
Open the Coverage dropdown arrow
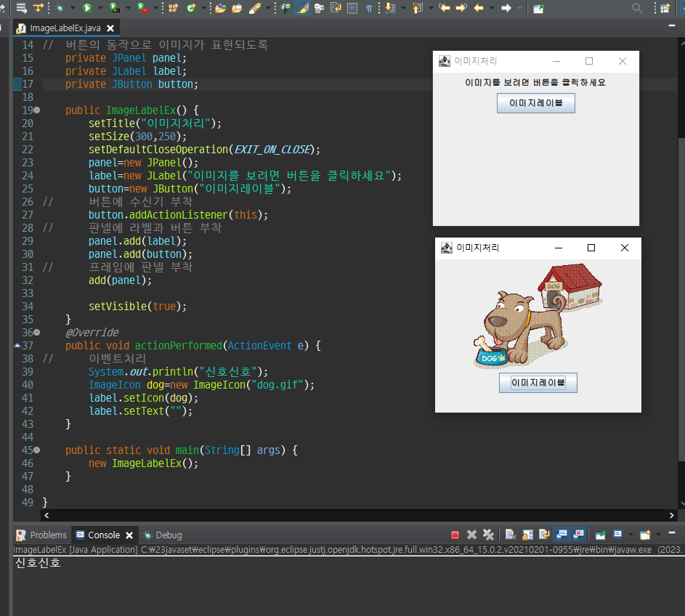click(x=128, y=8)
